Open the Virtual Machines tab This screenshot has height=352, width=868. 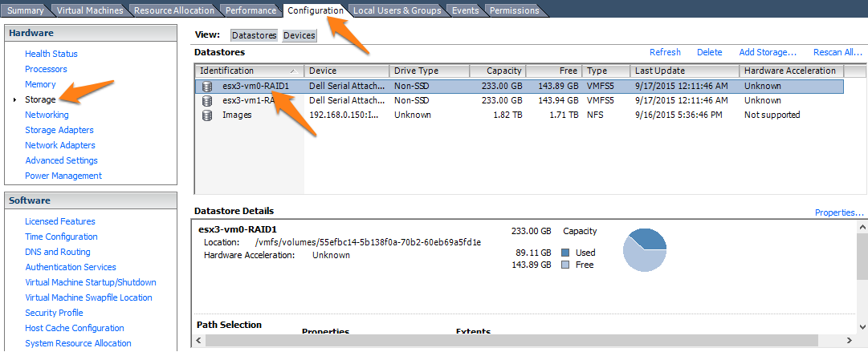coord(89,10)
